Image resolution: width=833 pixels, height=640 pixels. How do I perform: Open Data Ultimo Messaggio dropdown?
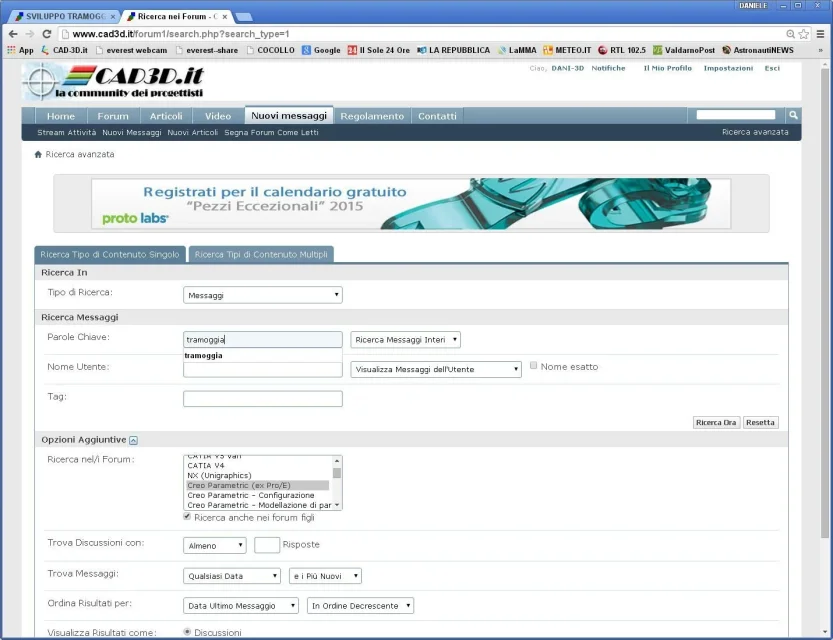click(241, 605)
